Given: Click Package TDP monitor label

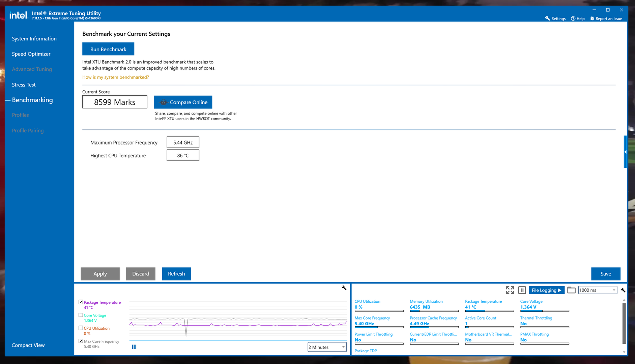Looking at the screenshot, I should coord(366,351).
